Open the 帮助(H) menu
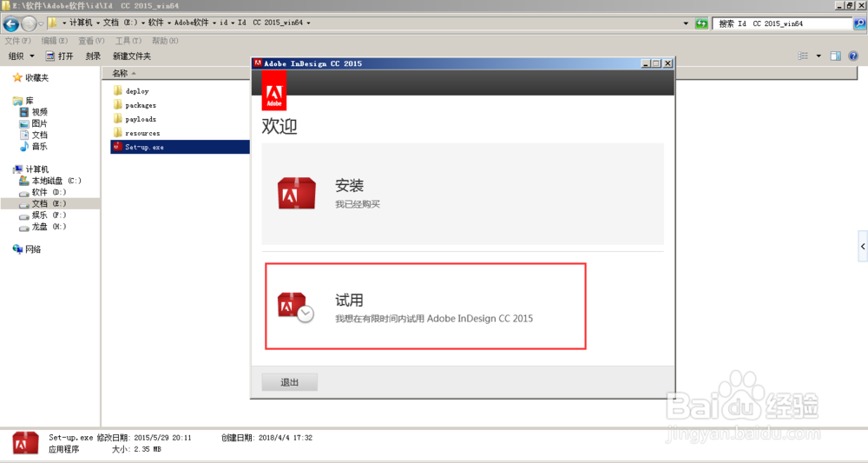Screen dimensions: 868x463 coord(165,41)
